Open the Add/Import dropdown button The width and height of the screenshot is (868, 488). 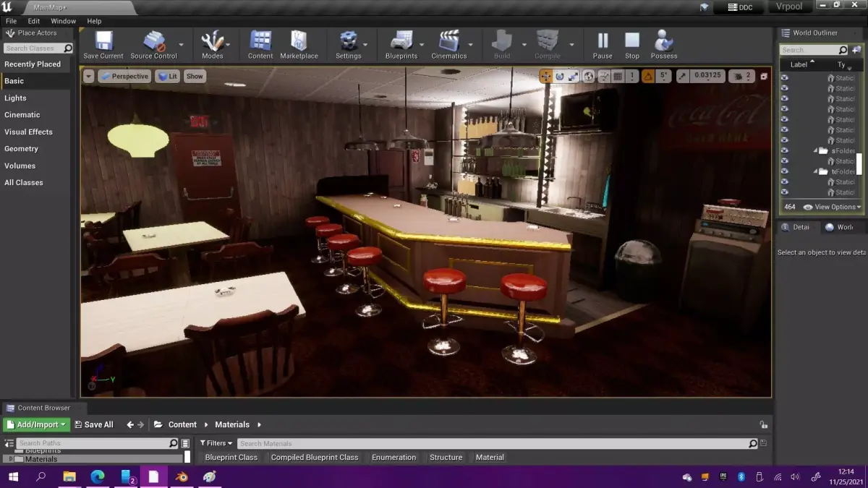36,424
